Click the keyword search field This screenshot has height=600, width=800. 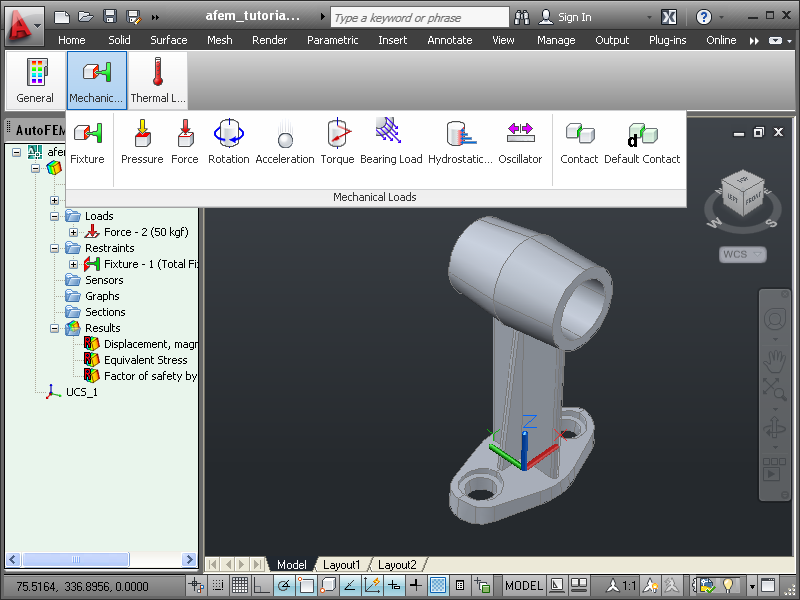(419, 18)
